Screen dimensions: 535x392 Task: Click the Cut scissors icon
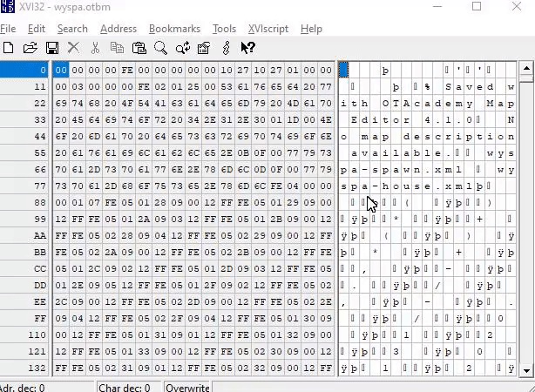95,48
